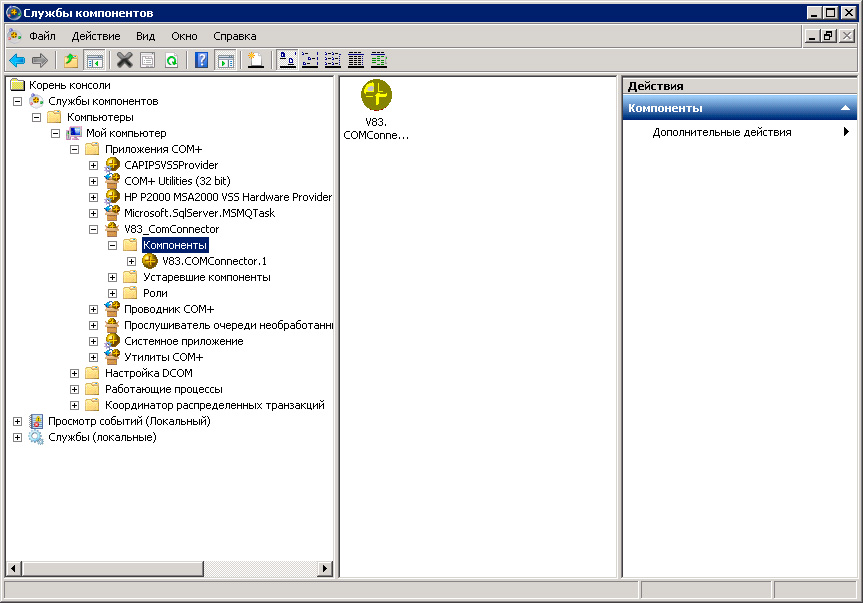Toggle the Actions pane toolbar icon
Image resolution: width=863 pixels, height=603 pixels.
tap(226, 60)
